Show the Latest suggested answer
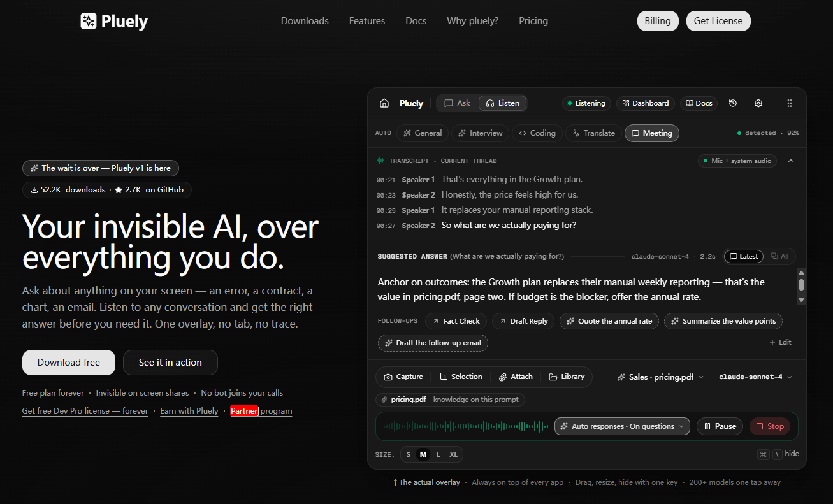Image resolution: width=833 pixels, height=504 pixels. tap(744, 256)
